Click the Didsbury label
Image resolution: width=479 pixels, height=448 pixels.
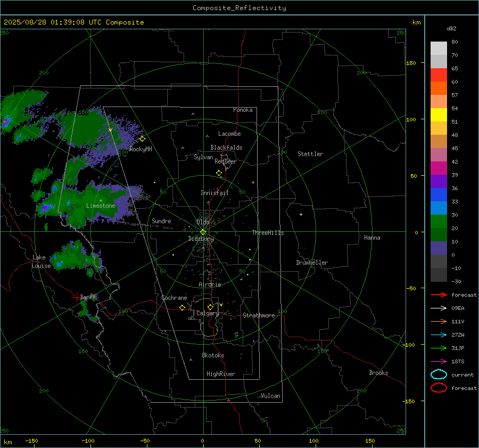[201, 239]
